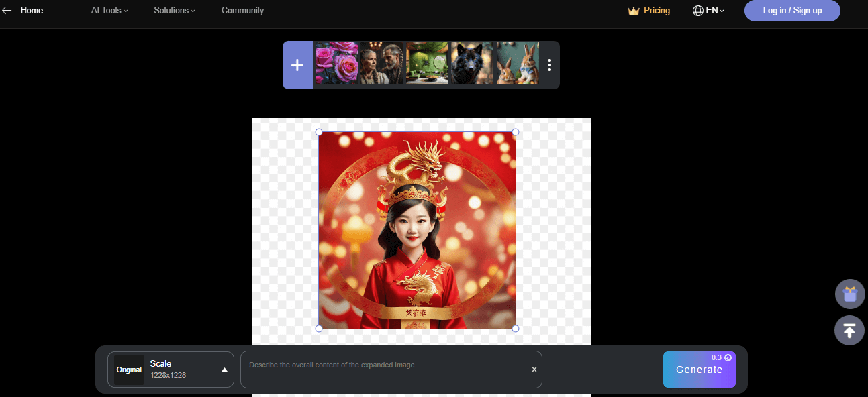Viewport: 868px width, 397px height.
Task: Open the EN language selector
Action: click(x=714, y=11)
